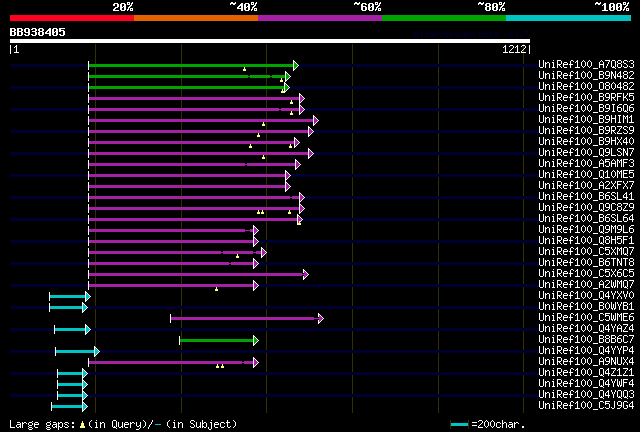Select the UniRef100_C5X6C5 label
This screenshot has height=432, width=640.
tap(586, 274)
